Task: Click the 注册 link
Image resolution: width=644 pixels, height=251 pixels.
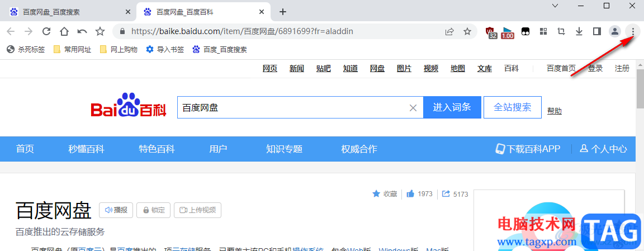Action: pos(622,69)
